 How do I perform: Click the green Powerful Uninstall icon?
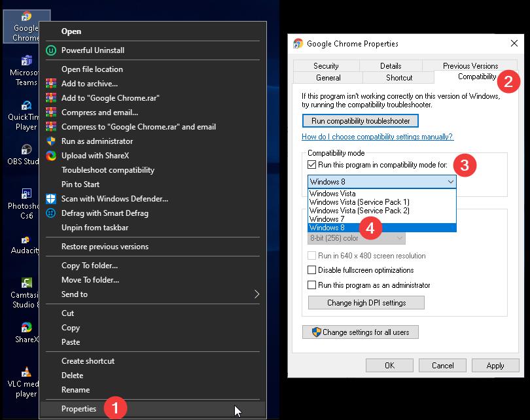click(51, 50)
